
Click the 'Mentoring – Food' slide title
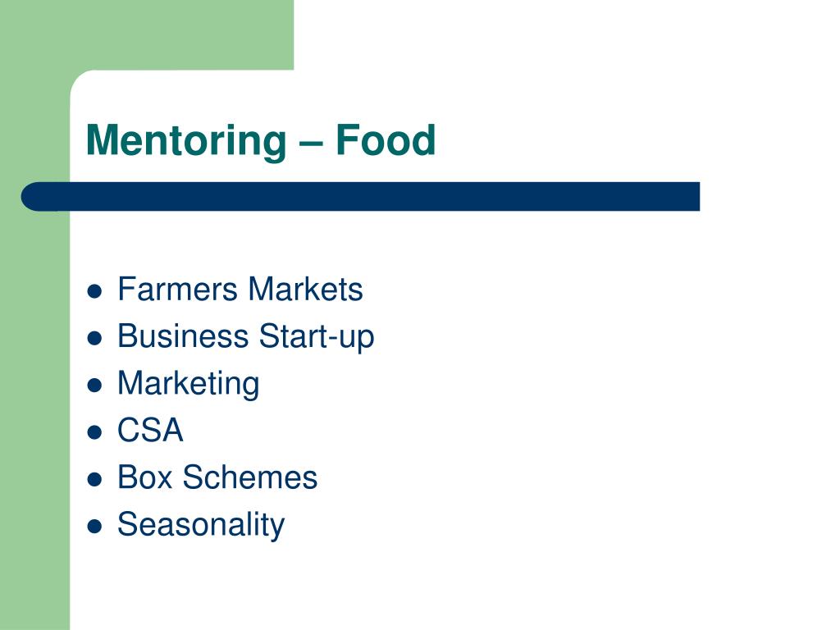point(260,140)
